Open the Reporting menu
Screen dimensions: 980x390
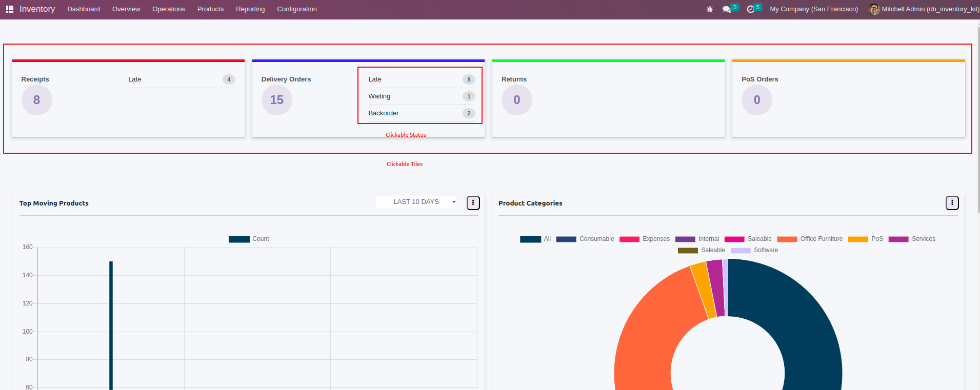[250, 9]
